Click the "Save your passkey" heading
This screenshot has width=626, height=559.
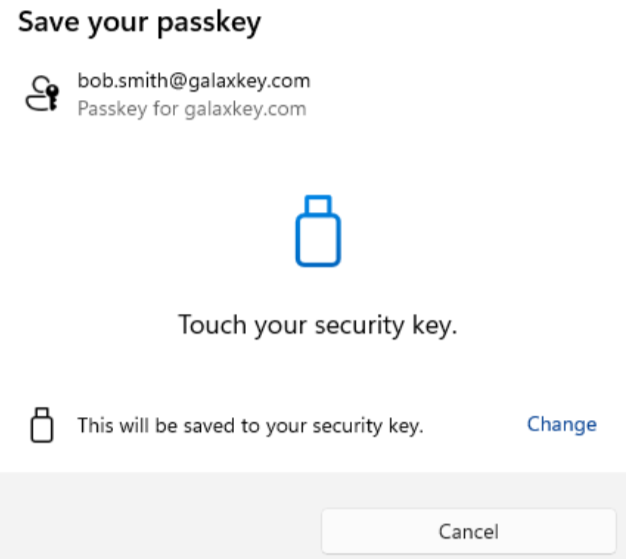(139, 24)
